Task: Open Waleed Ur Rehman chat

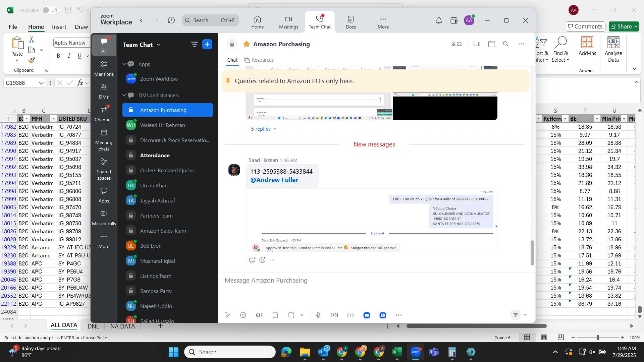Action: [x=168, y=125]
